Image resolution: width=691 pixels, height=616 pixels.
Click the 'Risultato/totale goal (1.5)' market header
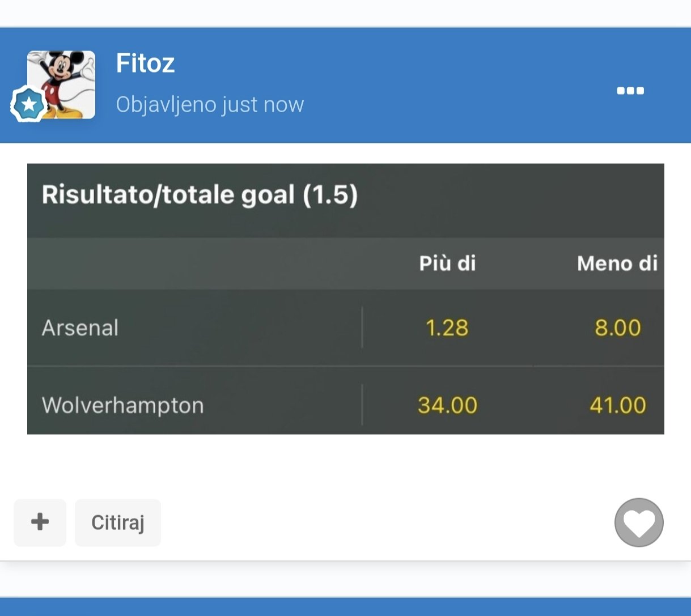[x=200, y=195]
